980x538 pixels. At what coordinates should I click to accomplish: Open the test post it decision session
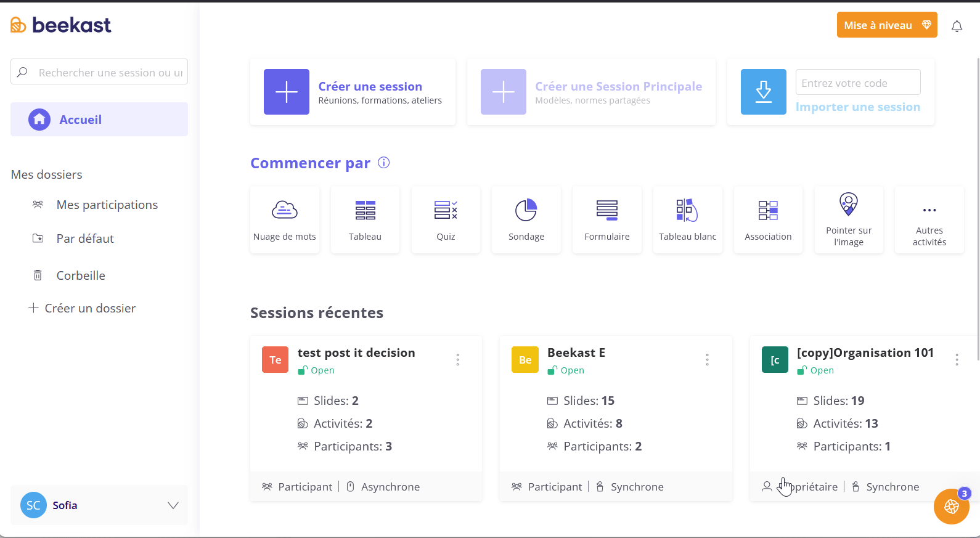coord(356,353)
